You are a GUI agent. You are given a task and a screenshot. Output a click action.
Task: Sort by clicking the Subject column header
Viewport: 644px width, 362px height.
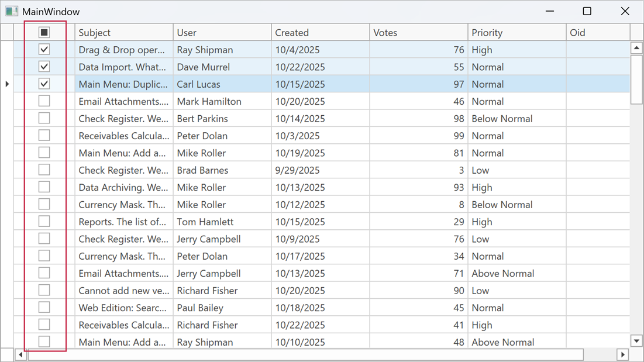(123, 32)
